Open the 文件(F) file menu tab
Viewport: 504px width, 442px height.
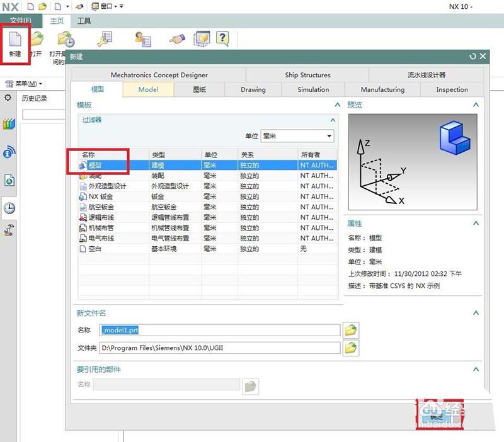coord(21,21)
